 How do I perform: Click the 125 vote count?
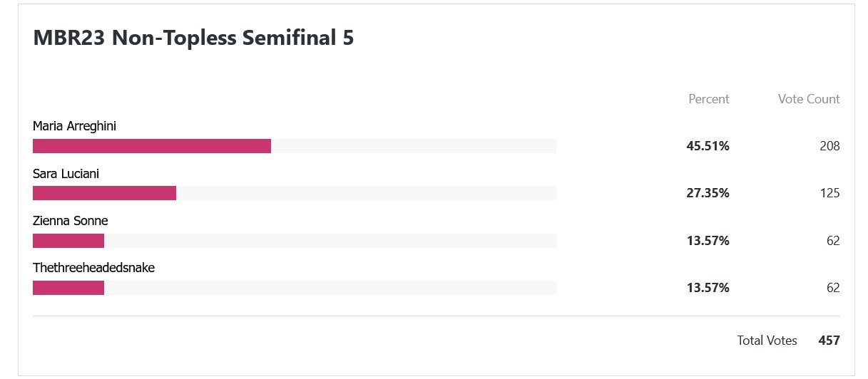point(829,193)
